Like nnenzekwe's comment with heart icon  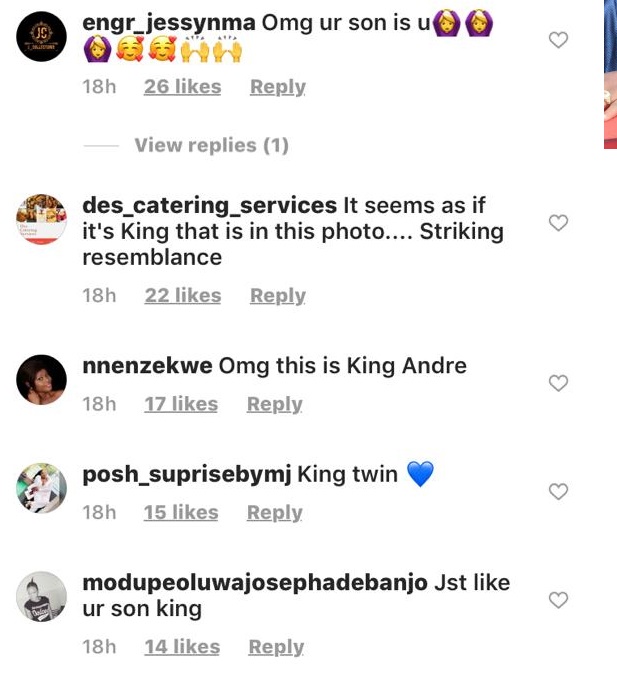[x=559, y=383]
